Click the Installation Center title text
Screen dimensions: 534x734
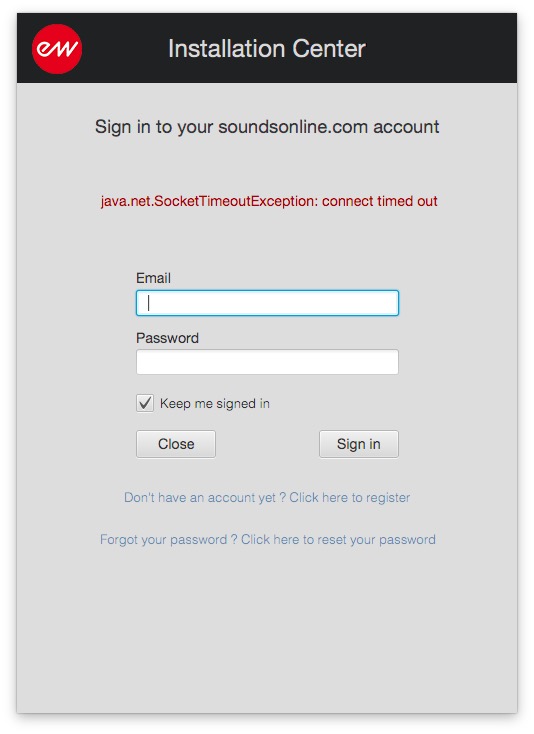coord(267,49)
